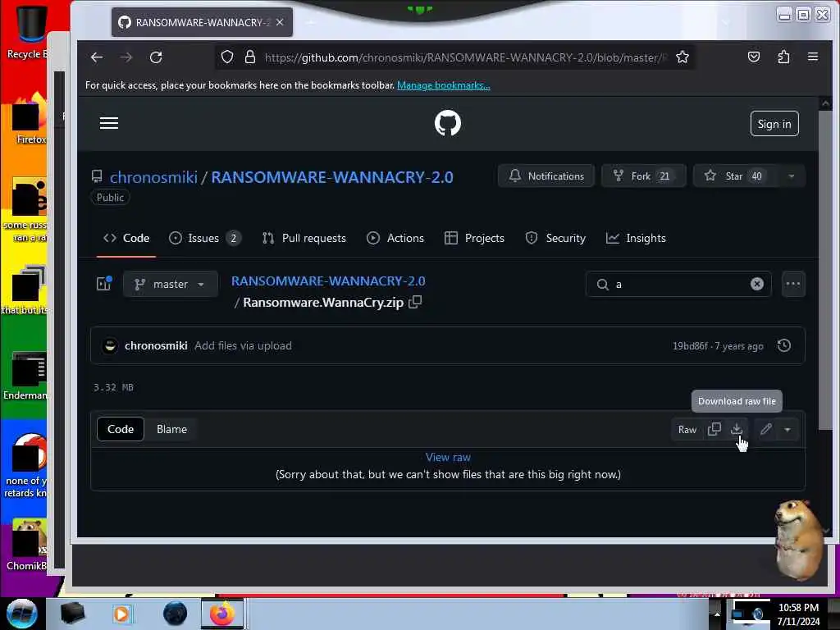Click the Sign in button

[x=774, y=124]
